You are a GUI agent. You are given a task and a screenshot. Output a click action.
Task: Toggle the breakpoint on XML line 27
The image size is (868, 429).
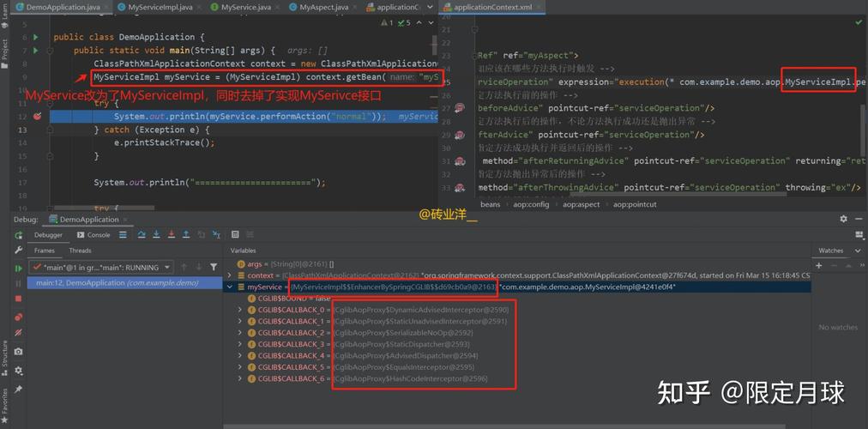pyautogui.click(x=460, y=108)
